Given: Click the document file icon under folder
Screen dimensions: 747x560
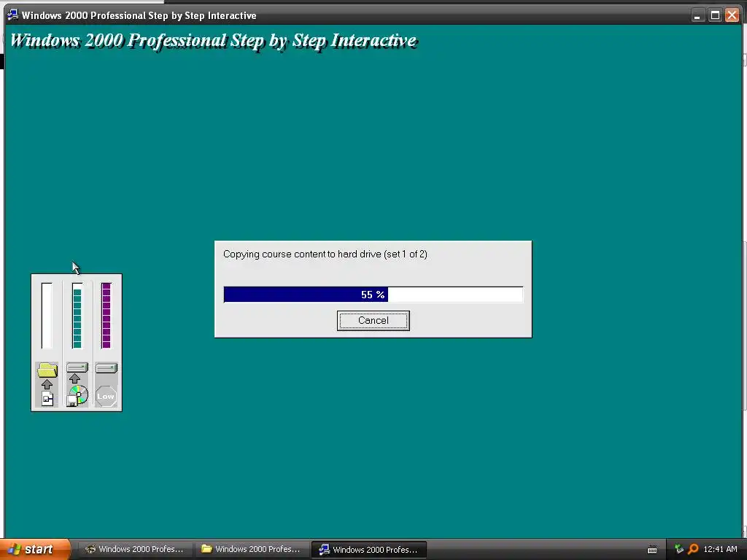Looking at the screenshot, I should (47, 399).
